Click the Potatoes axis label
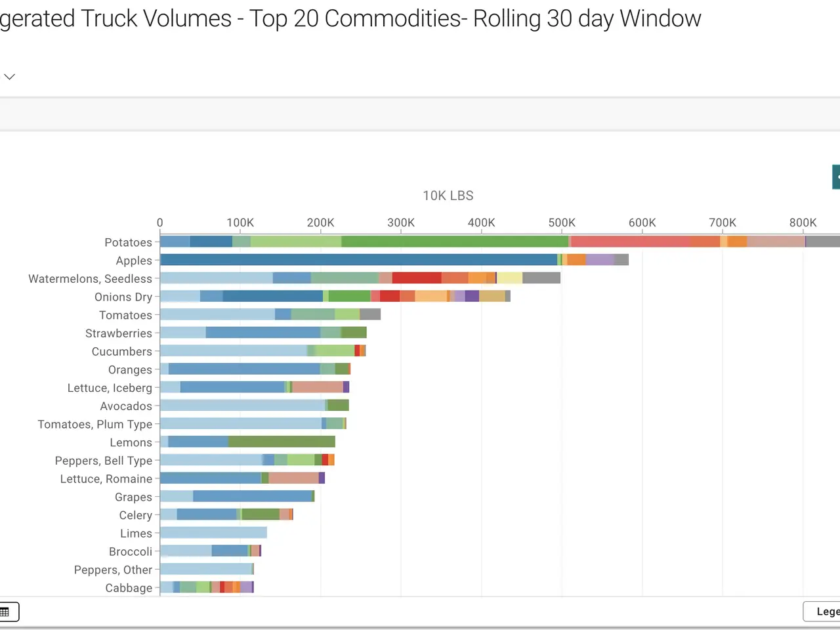 [128, 242]
